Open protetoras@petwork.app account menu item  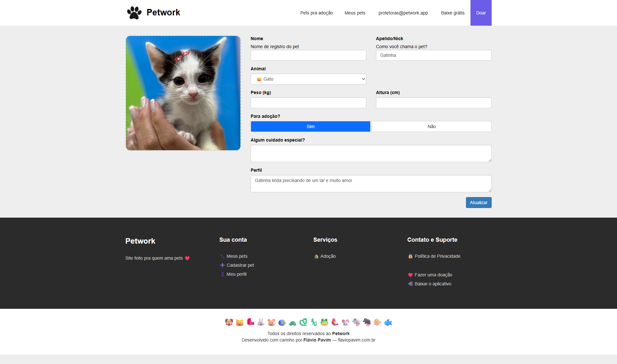point(403,13)
